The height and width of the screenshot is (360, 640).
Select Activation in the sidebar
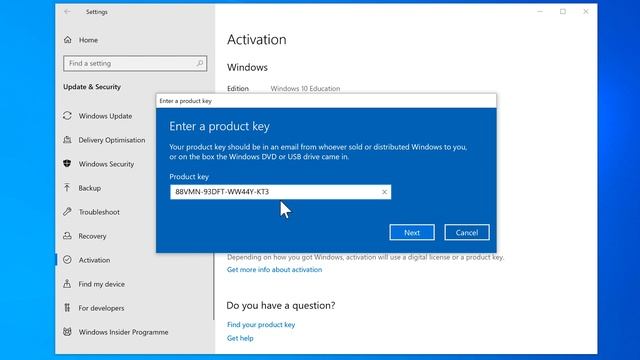(x=94, y=260)
